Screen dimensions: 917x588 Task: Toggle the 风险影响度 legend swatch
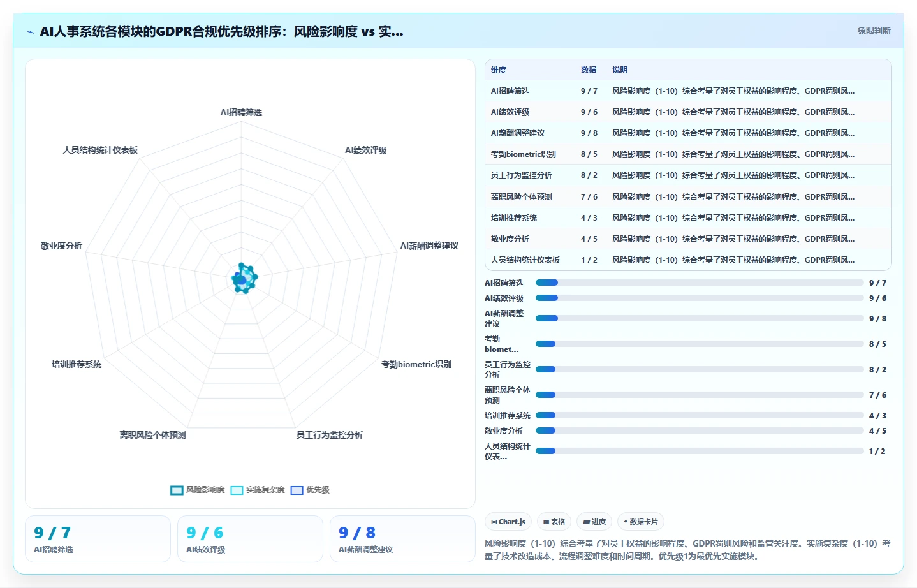(177, 490)
